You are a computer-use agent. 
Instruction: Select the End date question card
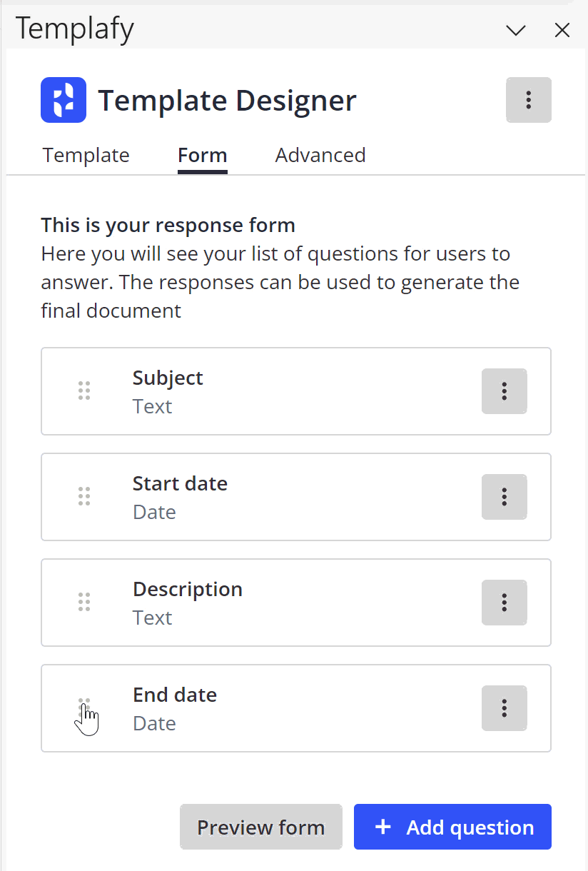296,708
